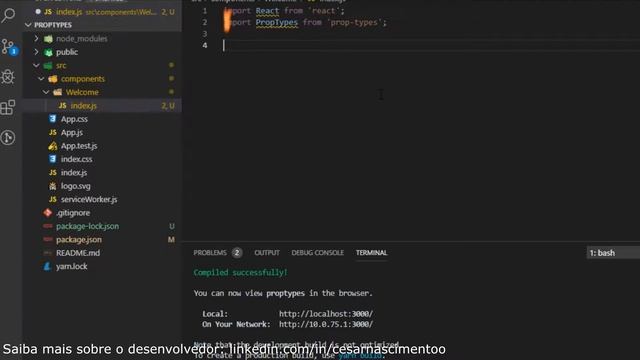The image size is (640, 360).
Task: Click 'PropTypes' identifier on line 2
Action: coord(277,22)
